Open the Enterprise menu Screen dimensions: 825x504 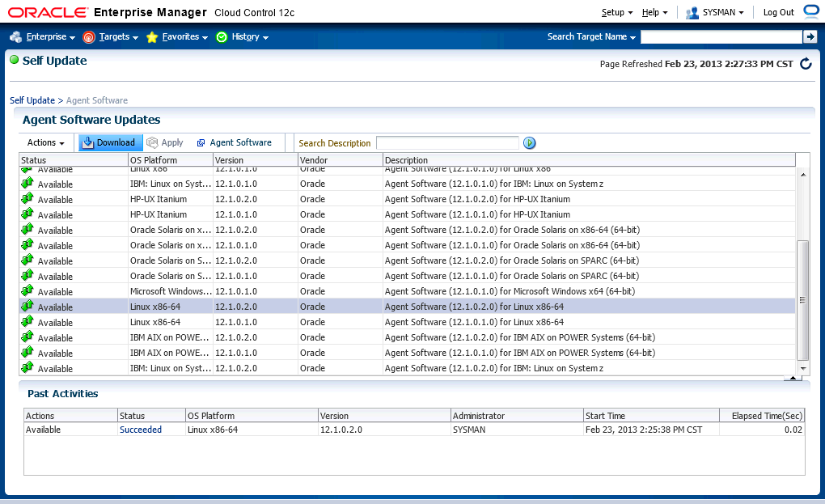(50, 37)
